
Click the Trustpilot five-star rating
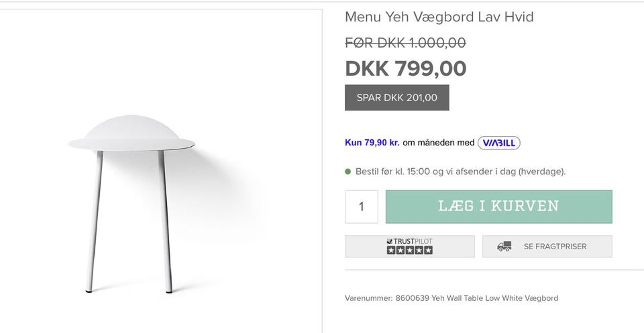tap(409, 250)
